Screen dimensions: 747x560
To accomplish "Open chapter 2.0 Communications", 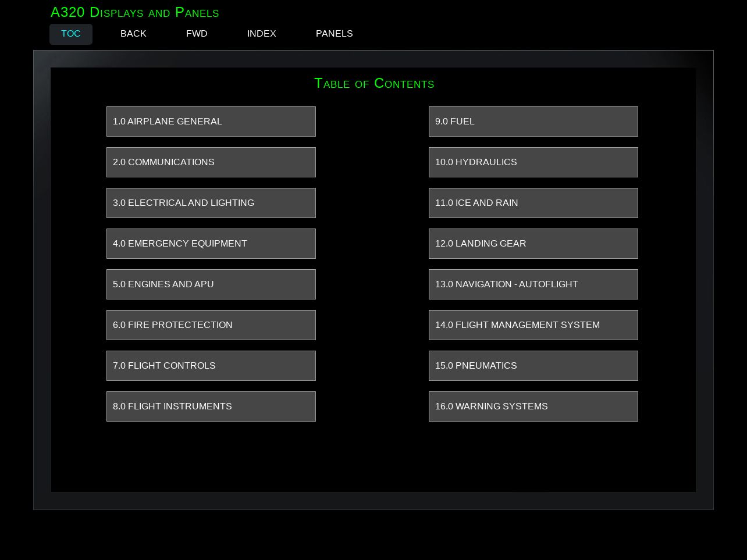I will pyautogui.click(x=211, y=162).
